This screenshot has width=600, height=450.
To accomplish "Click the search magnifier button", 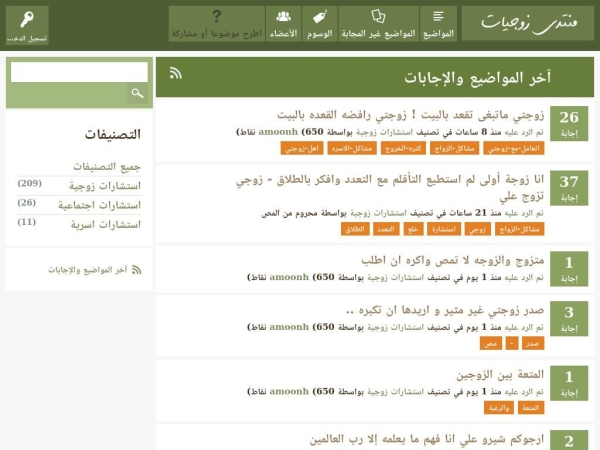I will point(137,93).
